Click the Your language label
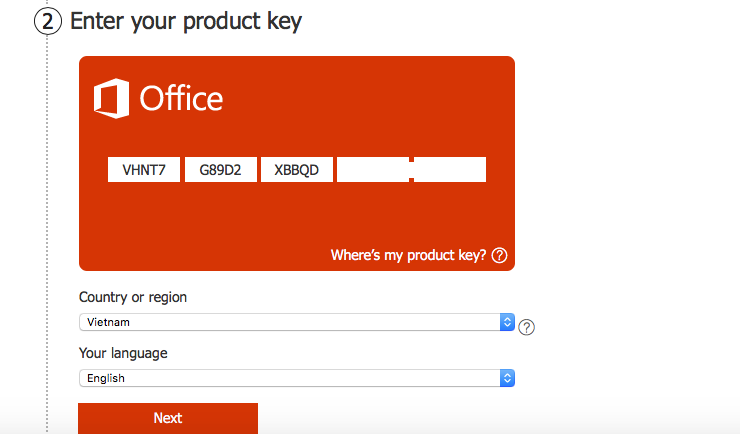The height and width of the screenshot is (434, 740). (123, 353)
